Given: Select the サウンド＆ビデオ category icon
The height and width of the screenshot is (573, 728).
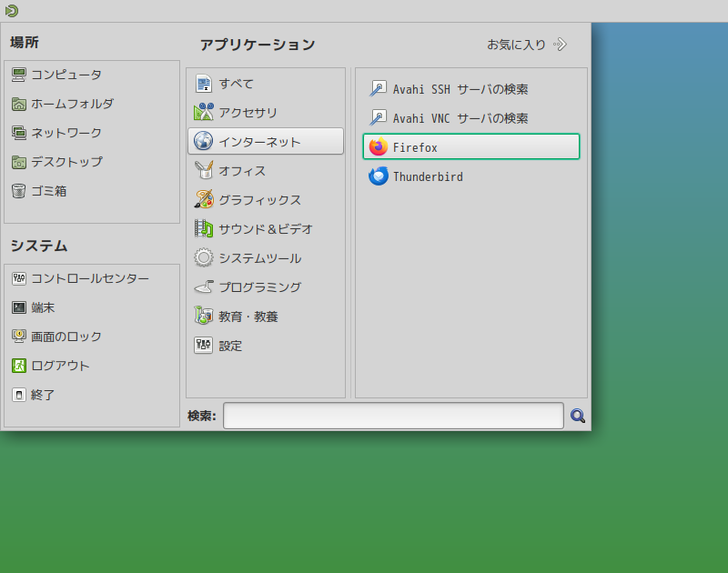Looking at the screenshot, I should coord(203,228).
